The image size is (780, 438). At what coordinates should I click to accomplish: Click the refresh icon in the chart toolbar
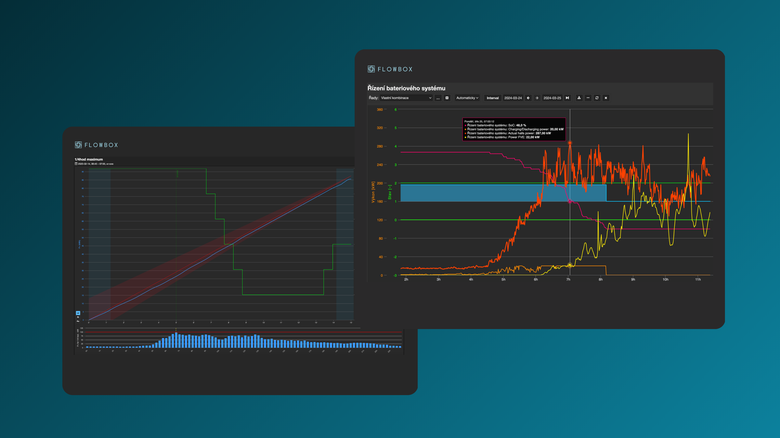point(597,98)
